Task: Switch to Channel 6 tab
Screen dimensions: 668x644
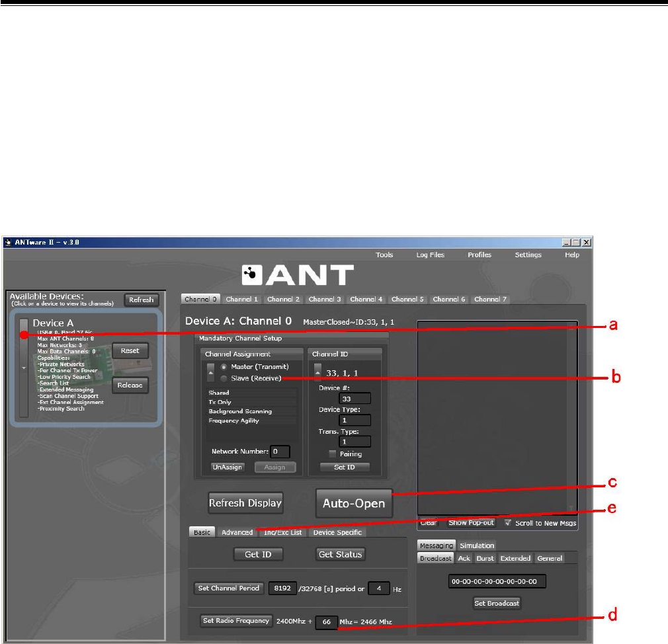Action: pyautogui.click(x=448, y=299)
